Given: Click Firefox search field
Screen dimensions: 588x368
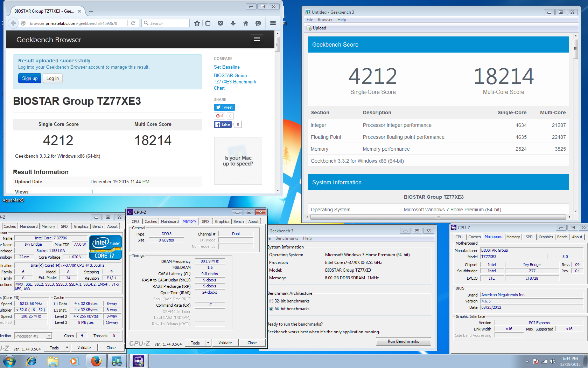Looking at the screenshot, I should pos(166,23).
